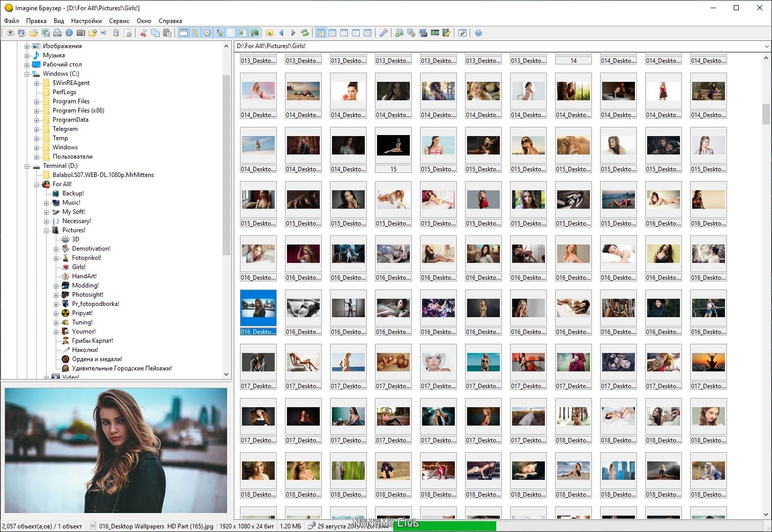772x532 pixels.
Task: Print the selected image
Action: pyautogui.click(x=57, y=33)
